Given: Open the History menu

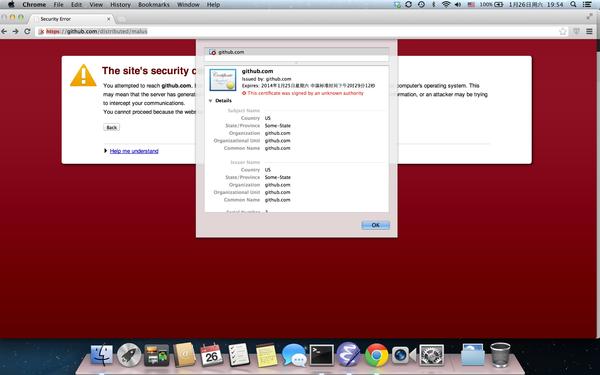Looking at the screenshot, I should (x=120, y=5).
